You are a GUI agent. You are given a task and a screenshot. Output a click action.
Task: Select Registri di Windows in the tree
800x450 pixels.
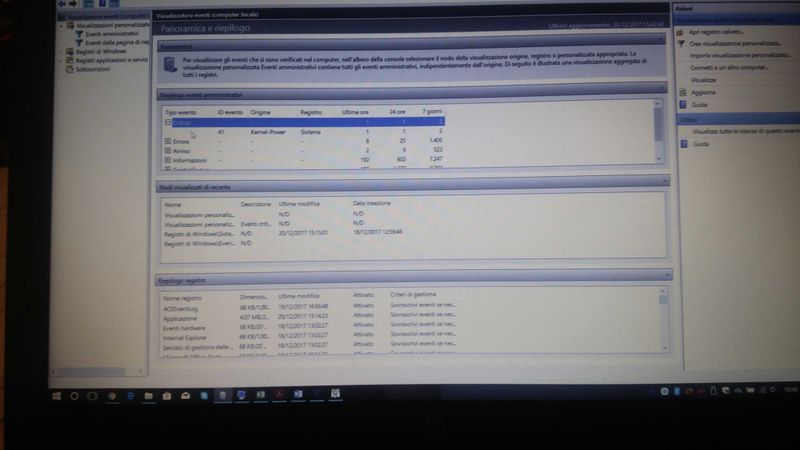tap(101, 52)
